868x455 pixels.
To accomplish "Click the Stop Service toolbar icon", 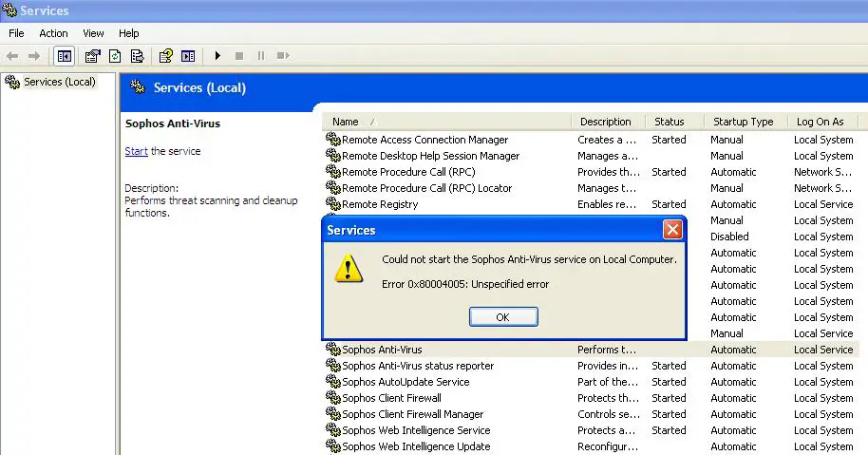I will (x=239, y=56).
